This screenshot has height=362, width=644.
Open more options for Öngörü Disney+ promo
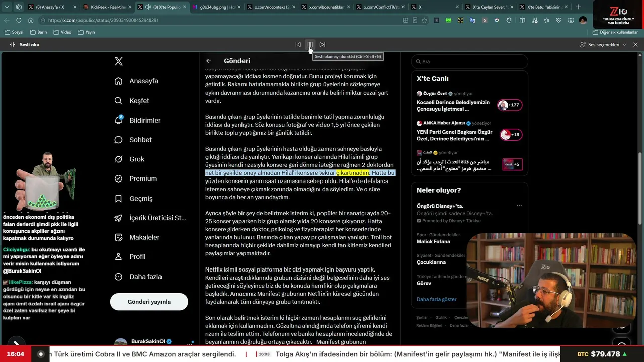(519, 206)
